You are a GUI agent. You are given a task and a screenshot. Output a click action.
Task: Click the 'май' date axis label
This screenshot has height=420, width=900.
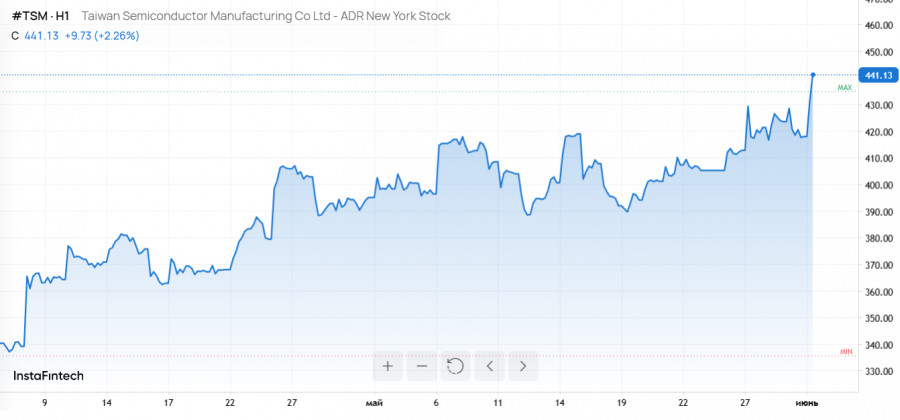point(374,403)
